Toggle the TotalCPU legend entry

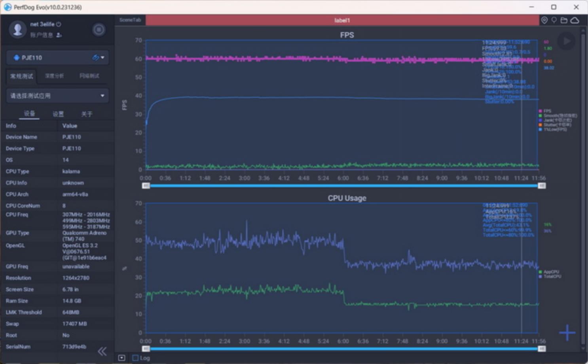point(550,277)
